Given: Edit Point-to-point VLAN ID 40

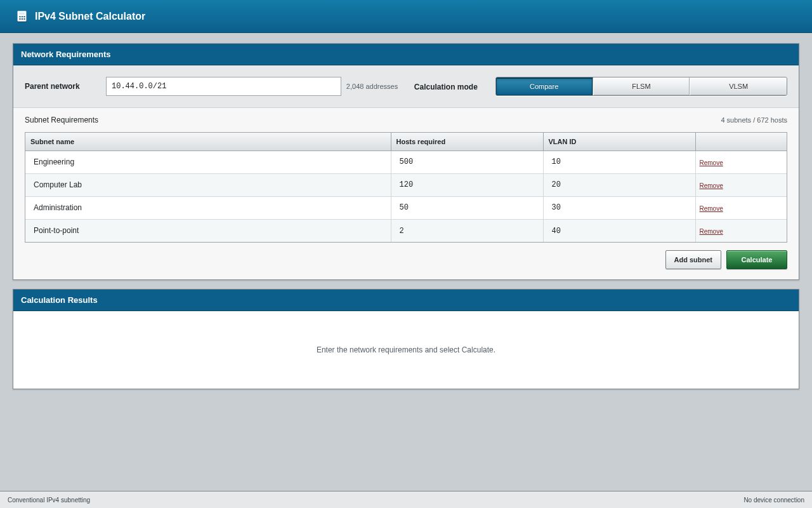Looking at the screenshot, I should (x=619, y=231).
